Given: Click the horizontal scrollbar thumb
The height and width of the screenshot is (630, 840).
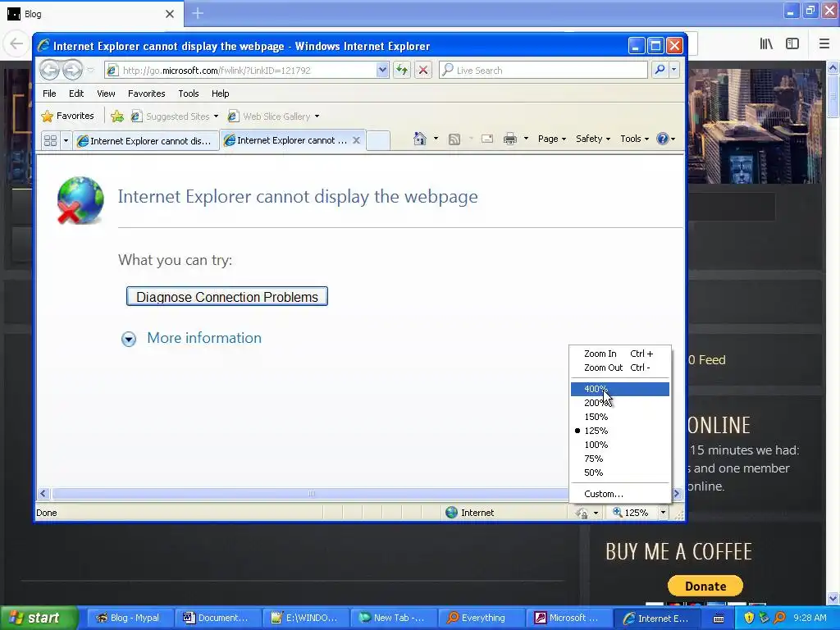Looking at the screenshot, I should pos(311,493).
